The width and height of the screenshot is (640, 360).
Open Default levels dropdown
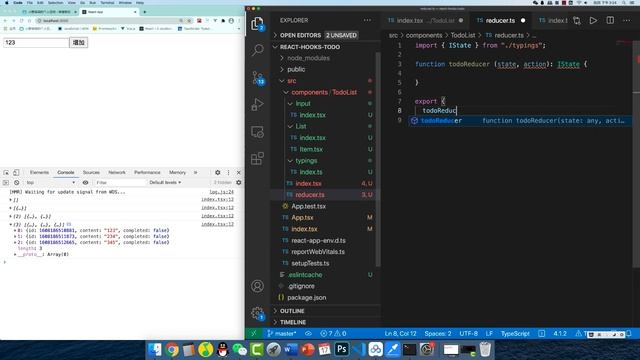(165, 182)
